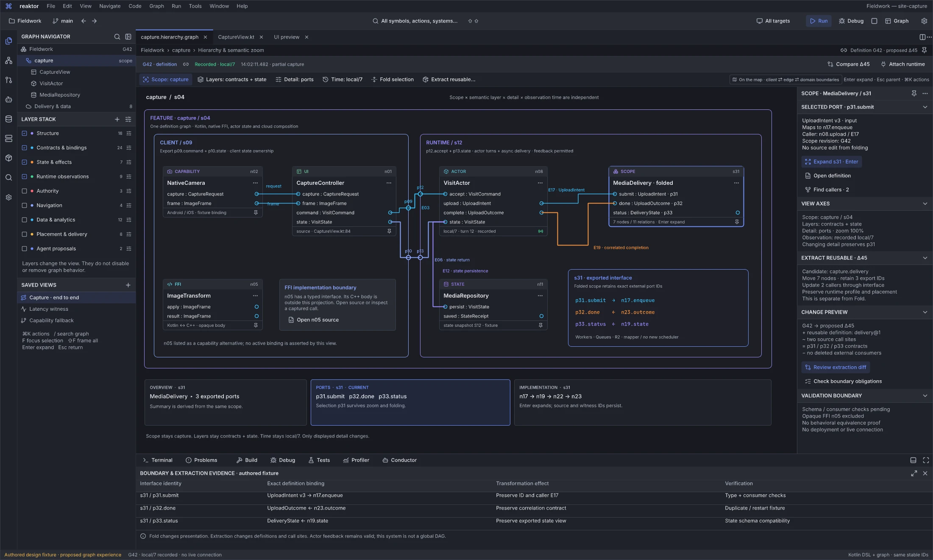The width and height of the screenshot is (933, 560).
Task: Search the graph navigator with the magnifier icon
Action: pos(117,37)
